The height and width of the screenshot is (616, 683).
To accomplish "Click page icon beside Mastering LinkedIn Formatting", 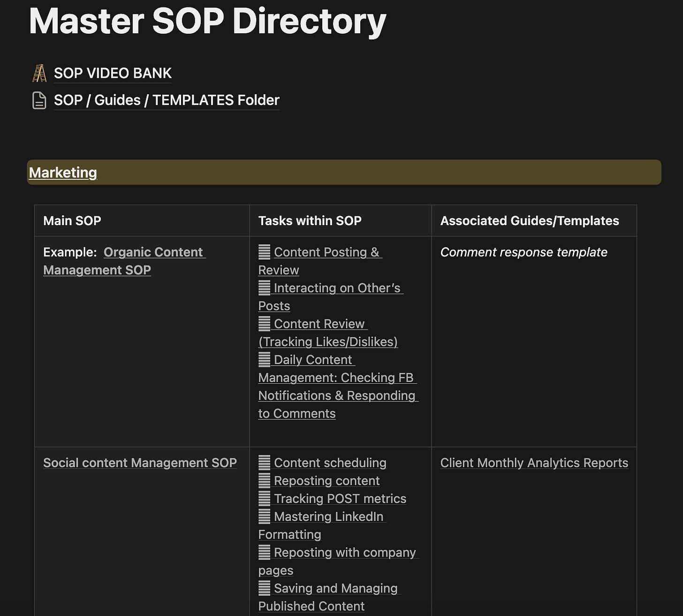I will [265, 517].
